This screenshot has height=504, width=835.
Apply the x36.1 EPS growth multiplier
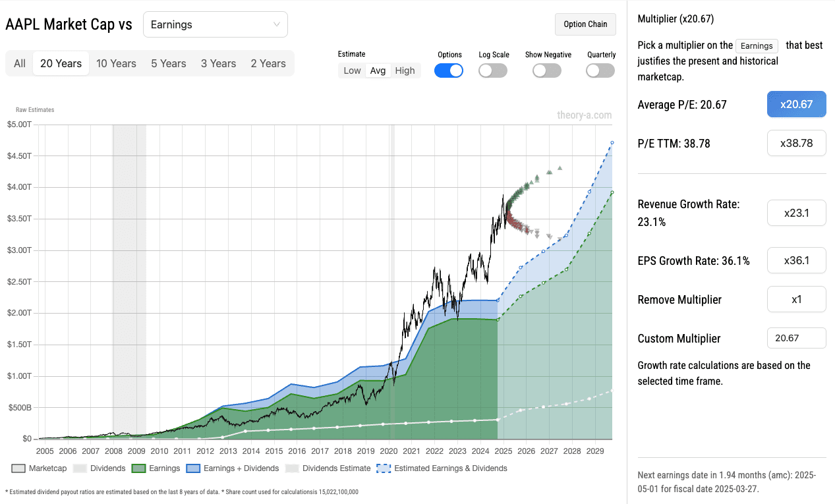tap(796, 260)
